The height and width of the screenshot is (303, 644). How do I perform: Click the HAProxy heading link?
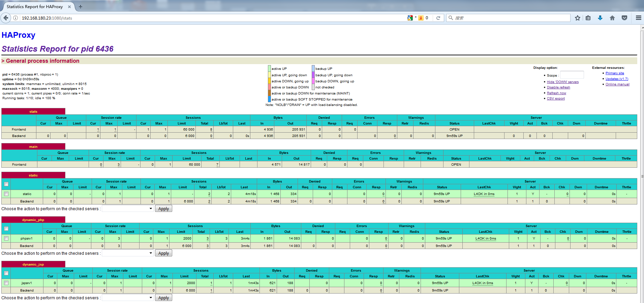19,35
